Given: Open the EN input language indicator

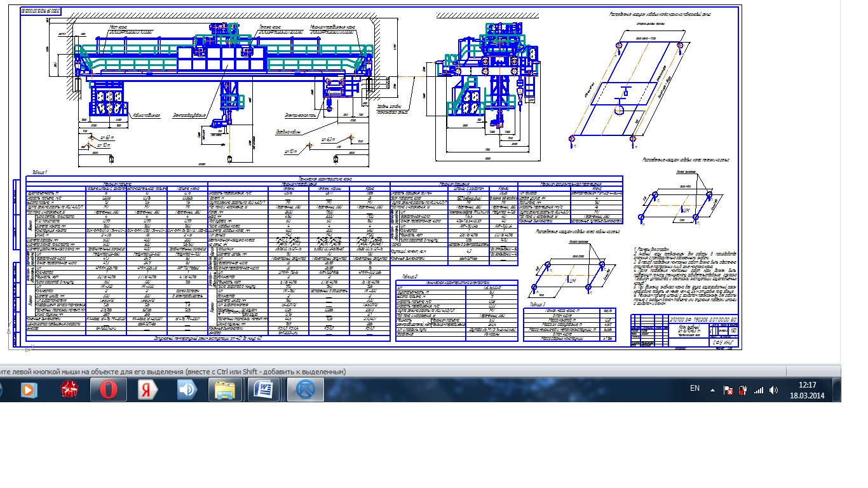Looking at the screenshot, I should click(695, 389).
